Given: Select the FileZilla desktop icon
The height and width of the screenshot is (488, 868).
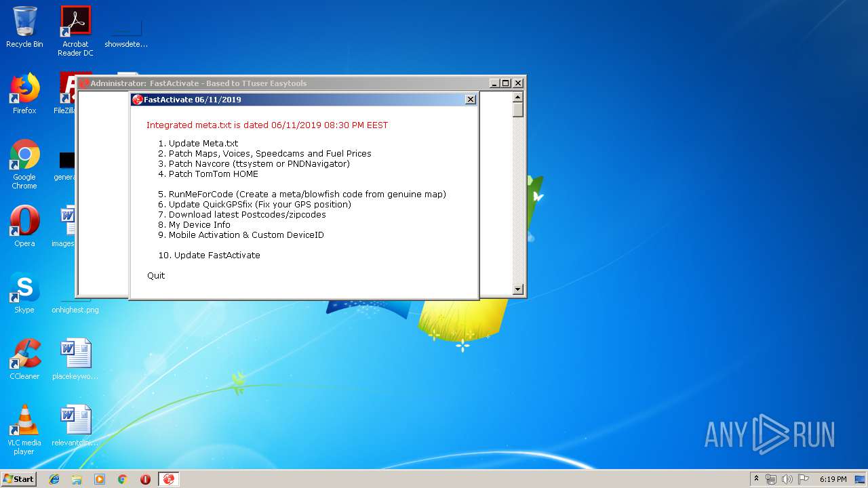Looking at the screenshot, I should click(x=66, y=94).
